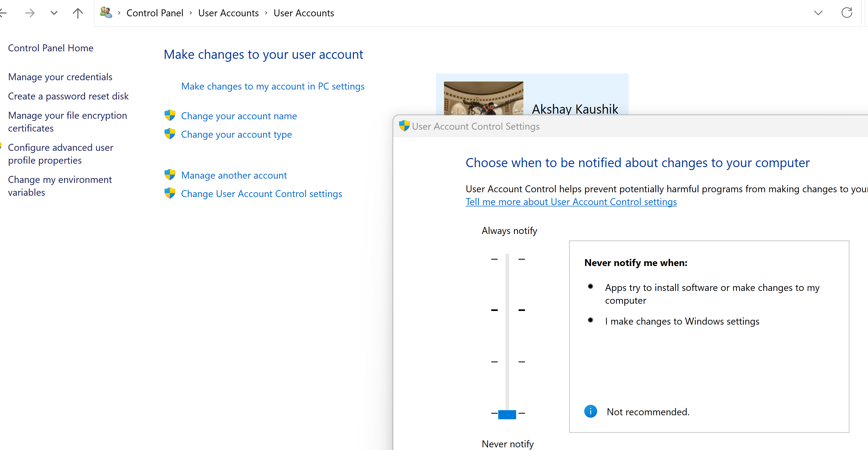Click Make changes to your user account heading
This screenshot has height=450, width=868.
(263, 54)
